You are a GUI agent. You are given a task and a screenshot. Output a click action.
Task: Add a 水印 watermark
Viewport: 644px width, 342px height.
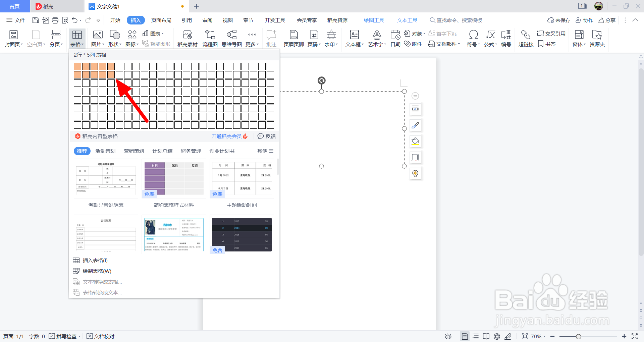pos(331,38)
